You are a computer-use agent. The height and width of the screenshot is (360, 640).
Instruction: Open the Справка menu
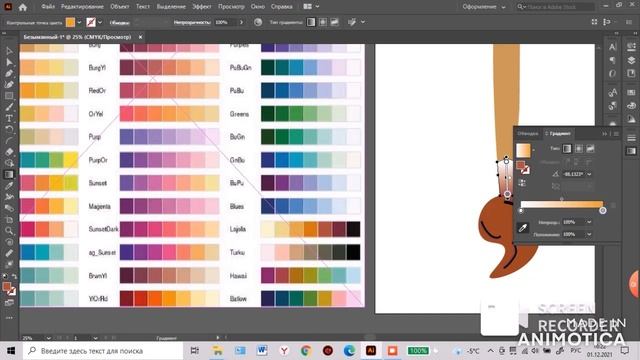point(282,7)
